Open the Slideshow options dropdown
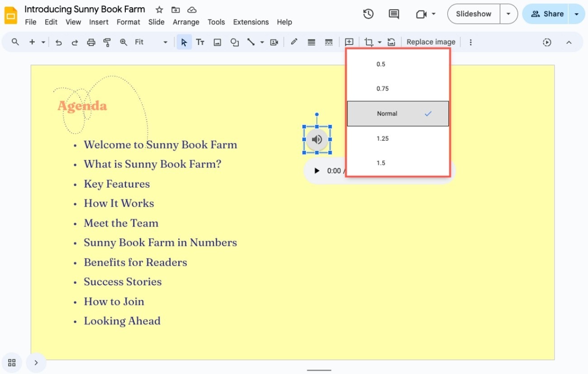Screen dimensions: 588x374 coord(508,14)
